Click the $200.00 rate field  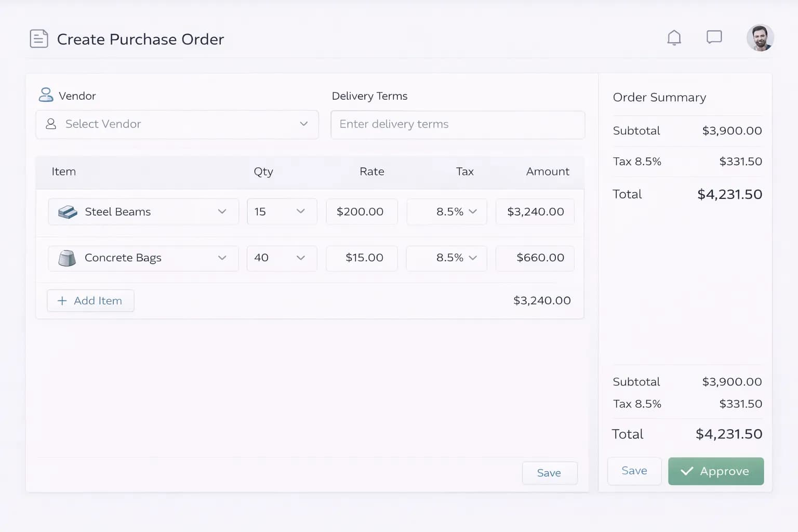tap(362, 211)
